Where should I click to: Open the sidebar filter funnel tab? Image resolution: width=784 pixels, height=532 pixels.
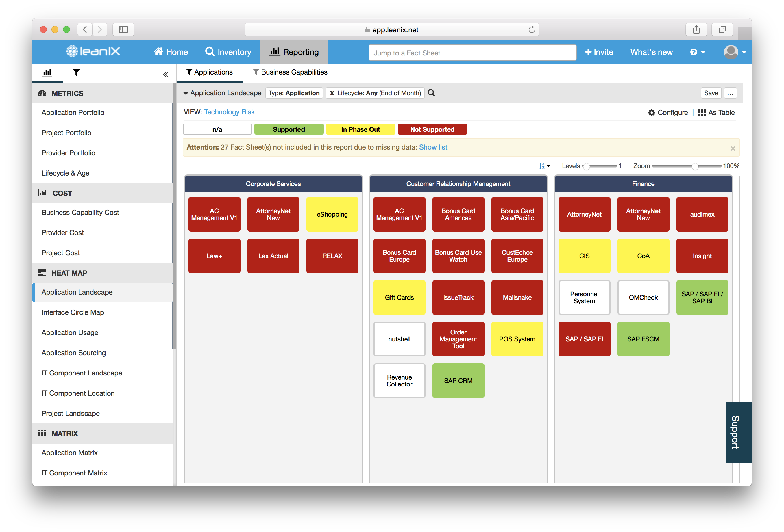tap(77, 72)
